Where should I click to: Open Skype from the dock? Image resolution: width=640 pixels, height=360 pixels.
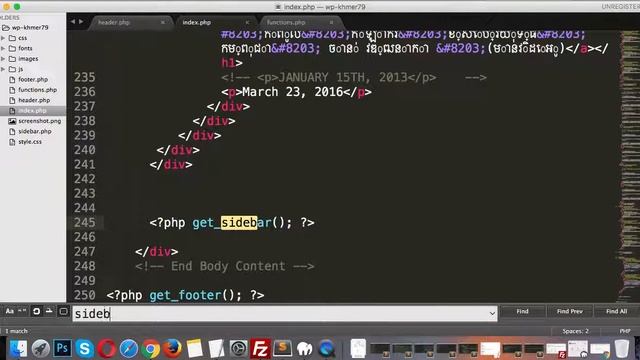click(84, 349)
